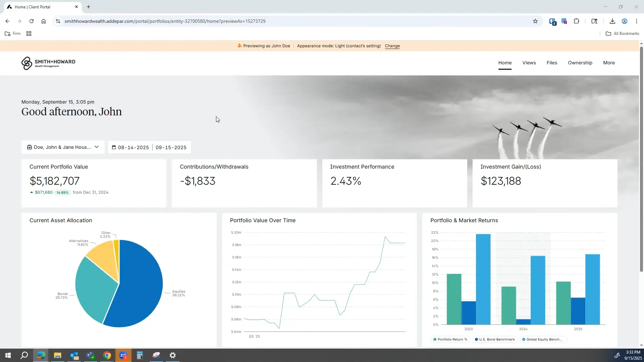Open the Chrome profile icon

click(624, 21)
